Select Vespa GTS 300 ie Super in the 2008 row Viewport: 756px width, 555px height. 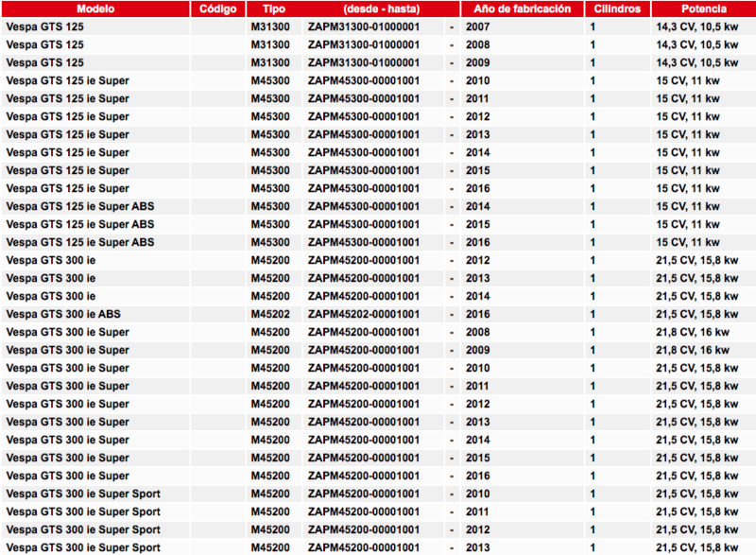(x=67, y=332)
